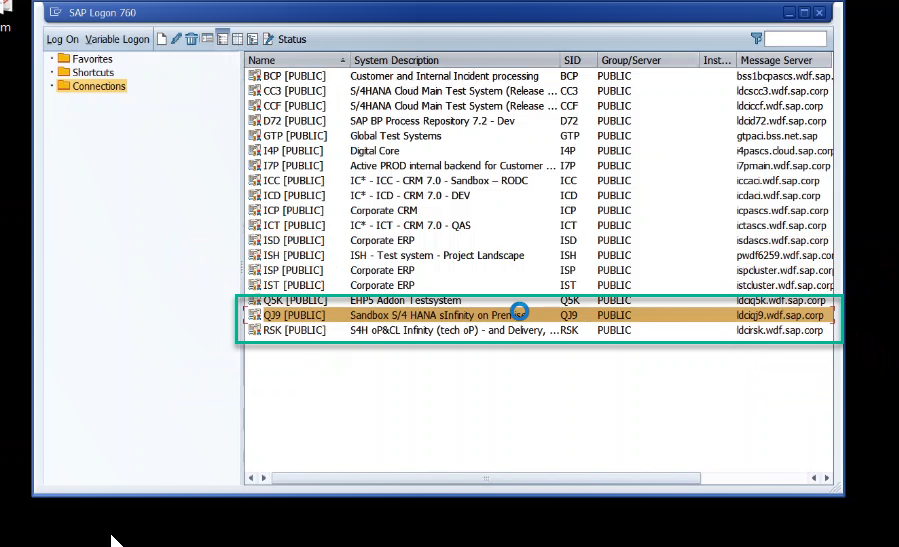Expand the Shortcuts folder
Screen dimensions: 899x547
[x=86, y=72]
